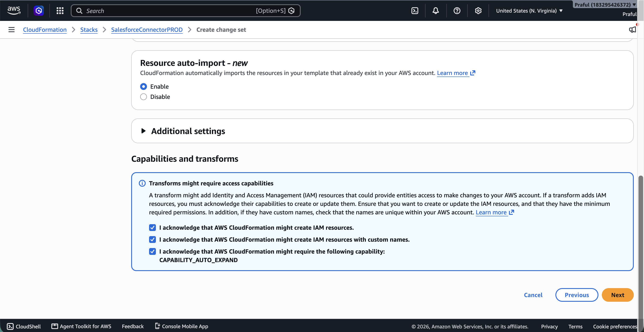Select the Enable radio for auto-import
This screenshot has width=644, height=332.
click(144, 87)
